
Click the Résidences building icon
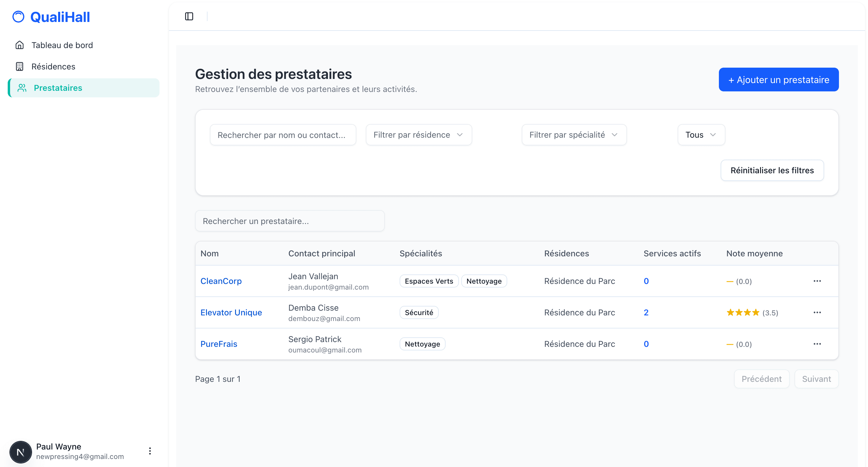click(x=20, y=66)
